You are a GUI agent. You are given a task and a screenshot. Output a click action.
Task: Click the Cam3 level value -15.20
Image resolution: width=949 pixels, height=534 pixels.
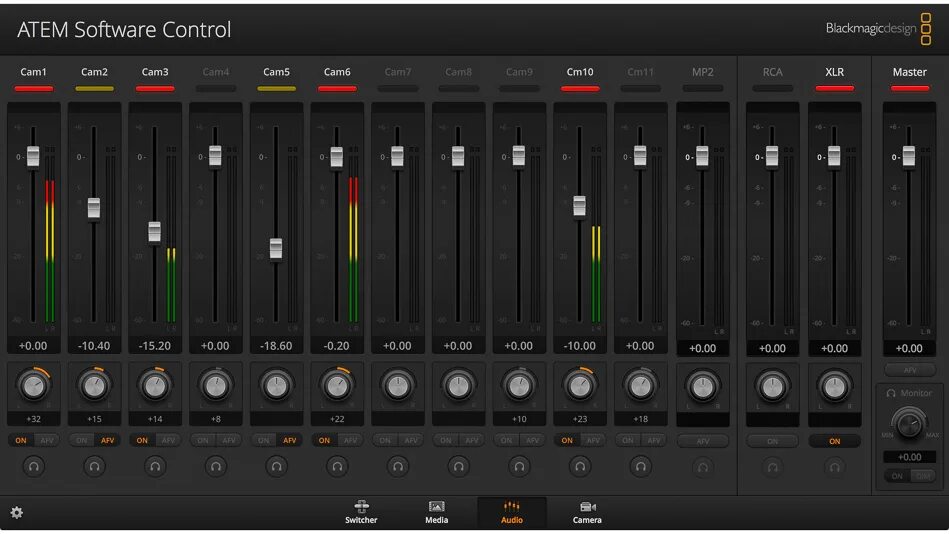(x=155, y=346)
